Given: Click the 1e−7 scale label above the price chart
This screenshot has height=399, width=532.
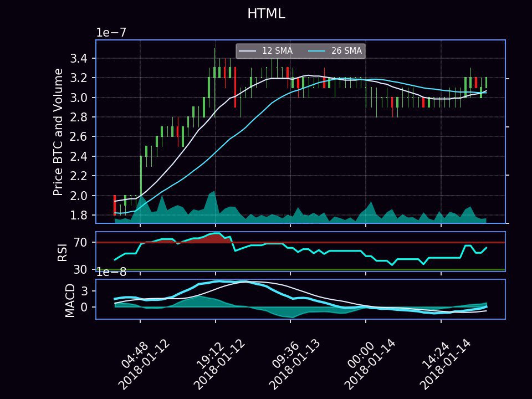Looking at the screenshot, I should [111, 33].
